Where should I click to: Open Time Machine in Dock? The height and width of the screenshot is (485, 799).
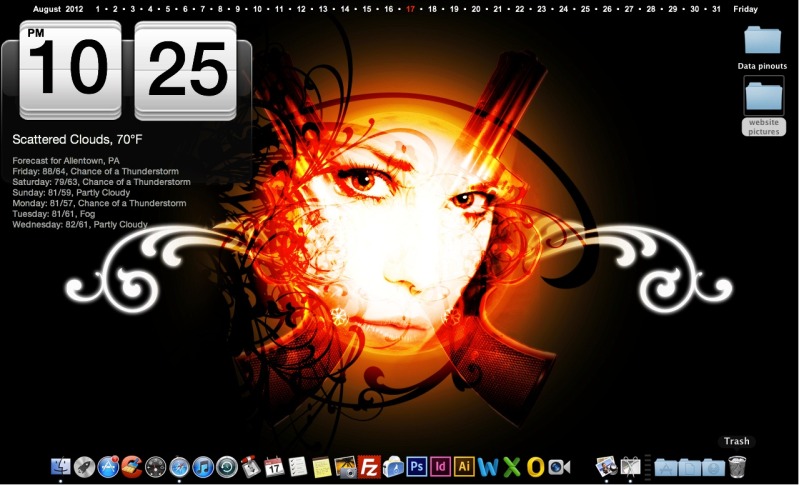(x=227, y=467)
